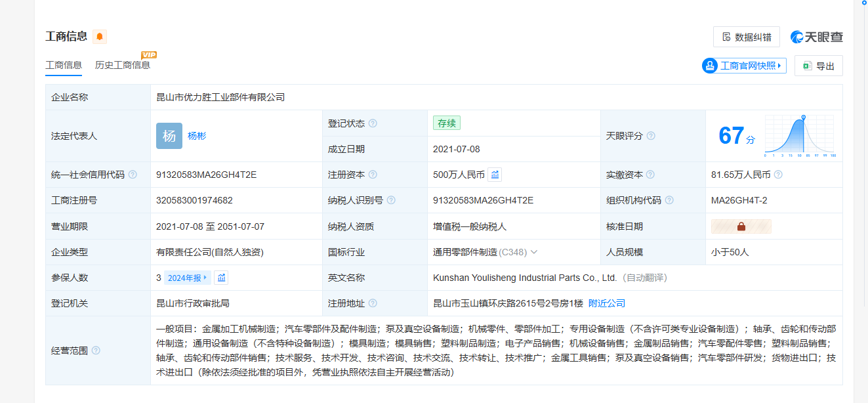
Task: Click credit code 91320583MA26GH4T2E in 统一社会信用代码 row
Action: [x=206, y=175]
